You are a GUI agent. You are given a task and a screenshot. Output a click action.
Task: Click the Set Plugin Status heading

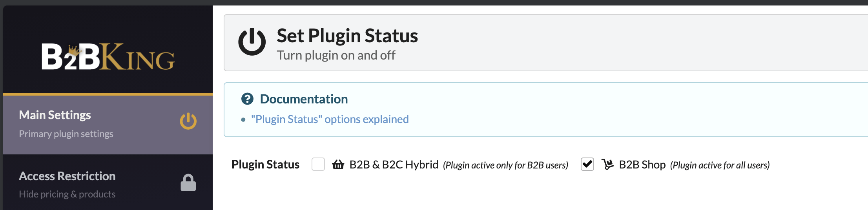tap(347, 36)
